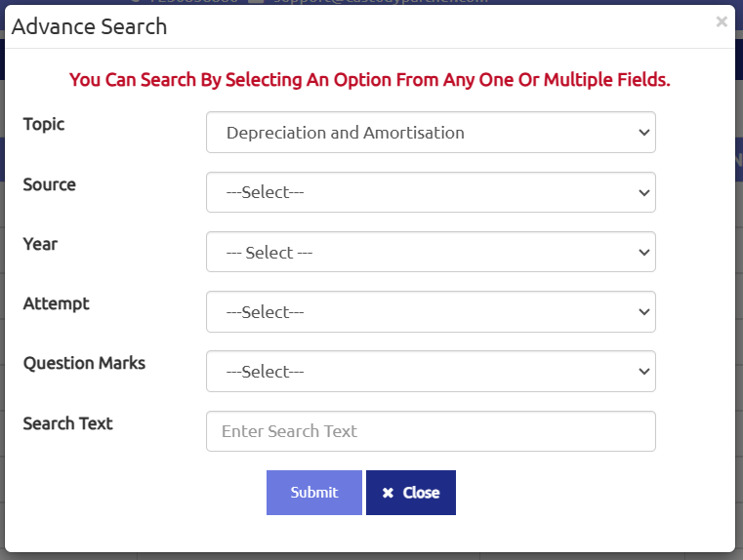Click the Year field label
The image size is (743, 560).
[x=40, y=244]
